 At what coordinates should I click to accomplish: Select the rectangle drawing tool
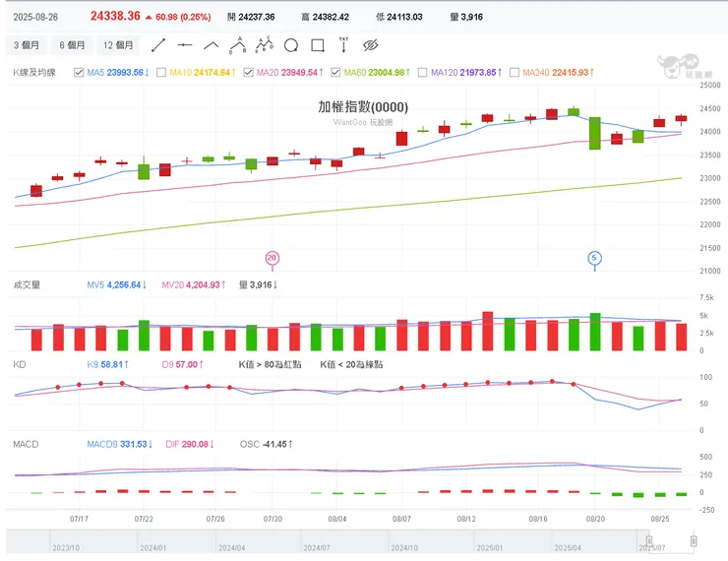click(x=318, y=45)
